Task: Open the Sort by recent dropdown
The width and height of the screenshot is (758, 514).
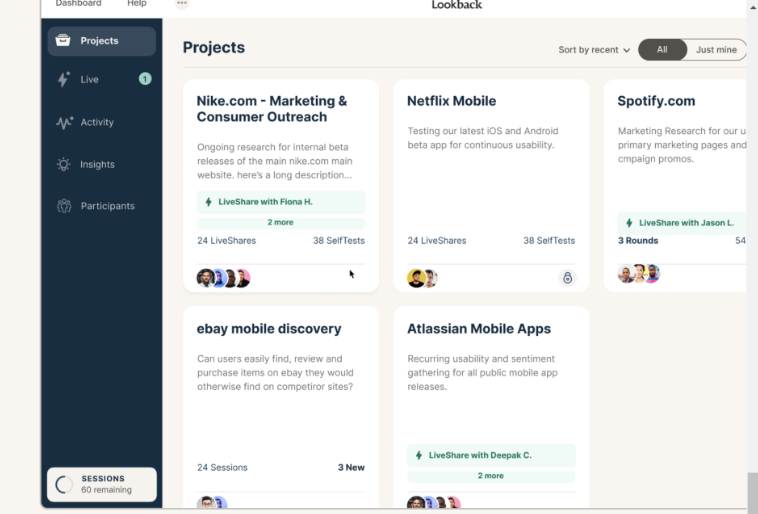Action: (x=594, y=50)
